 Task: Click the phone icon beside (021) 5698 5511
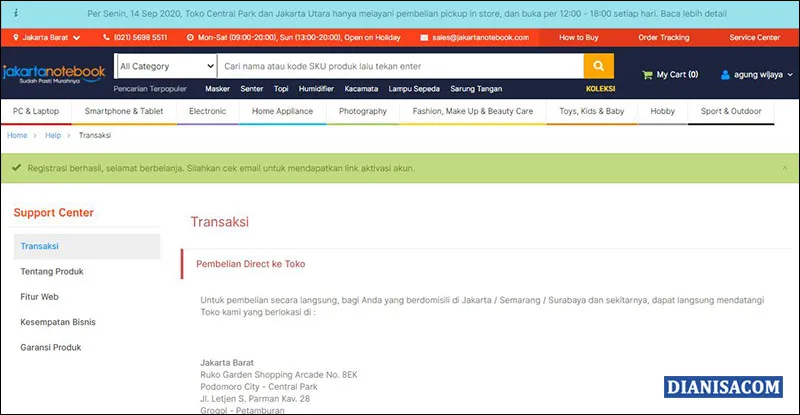[x=106, y=37]
